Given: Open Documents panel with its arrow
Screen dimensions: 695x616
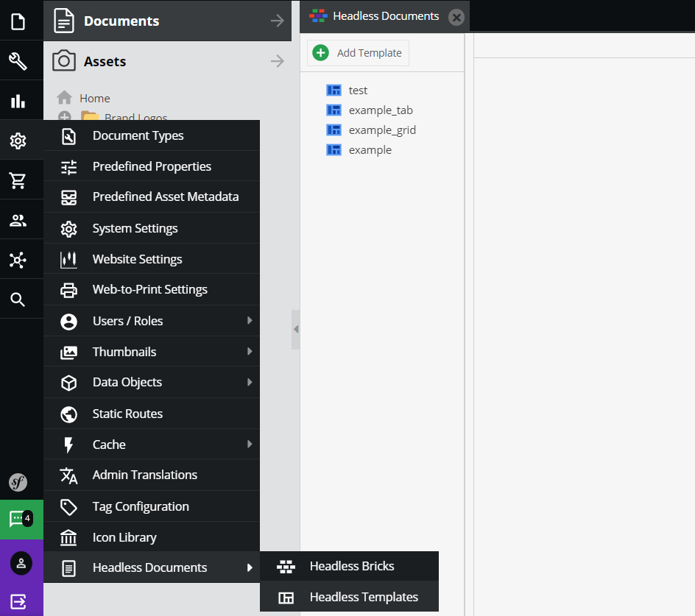Looking at the screenshot, I should tap(277, 21).
